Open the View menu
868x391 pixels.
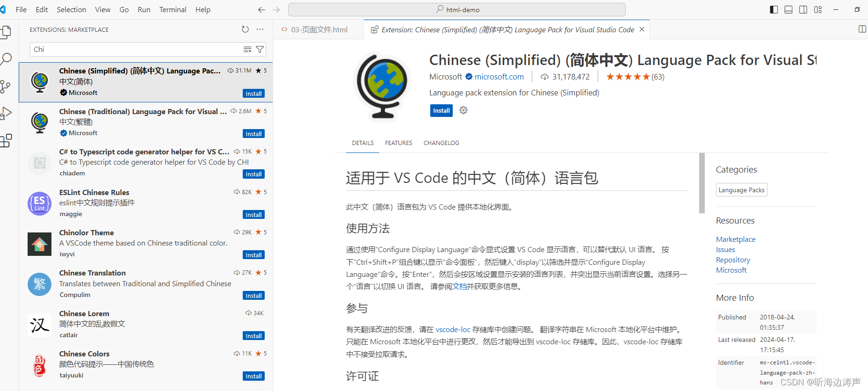(x=103, y=10)
